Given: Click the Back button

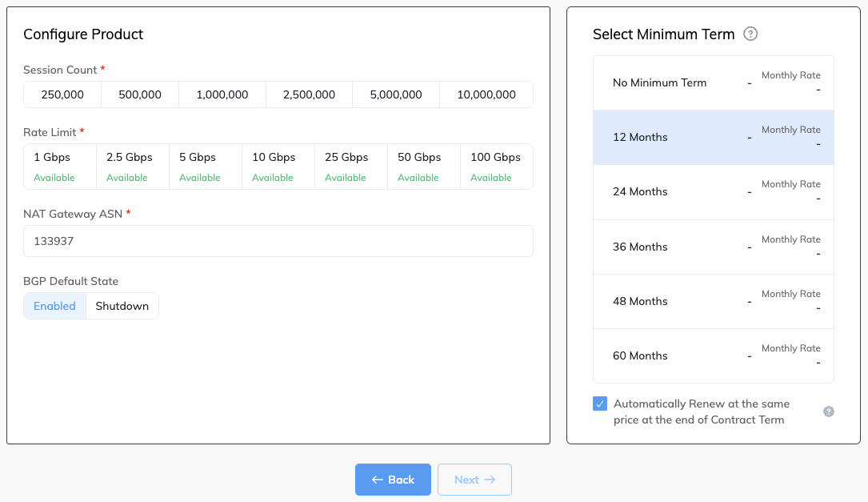Looking at the screenshot, I should point(393,480).
